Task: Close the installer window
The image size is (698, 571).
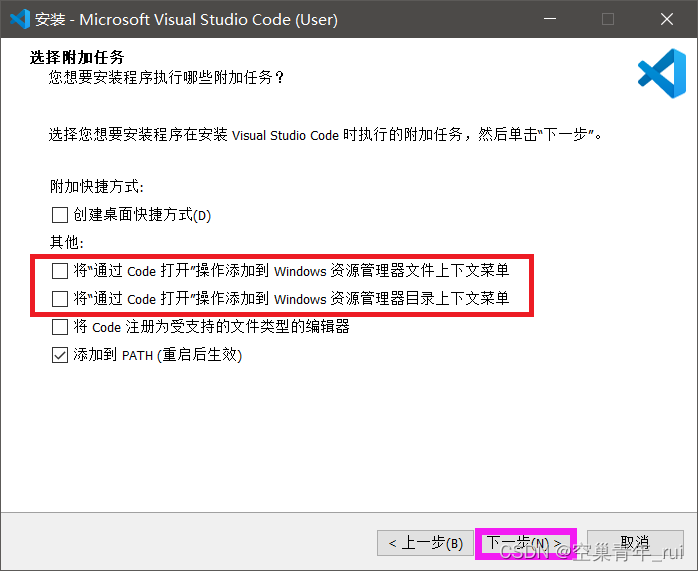Action: coord(666,19)
